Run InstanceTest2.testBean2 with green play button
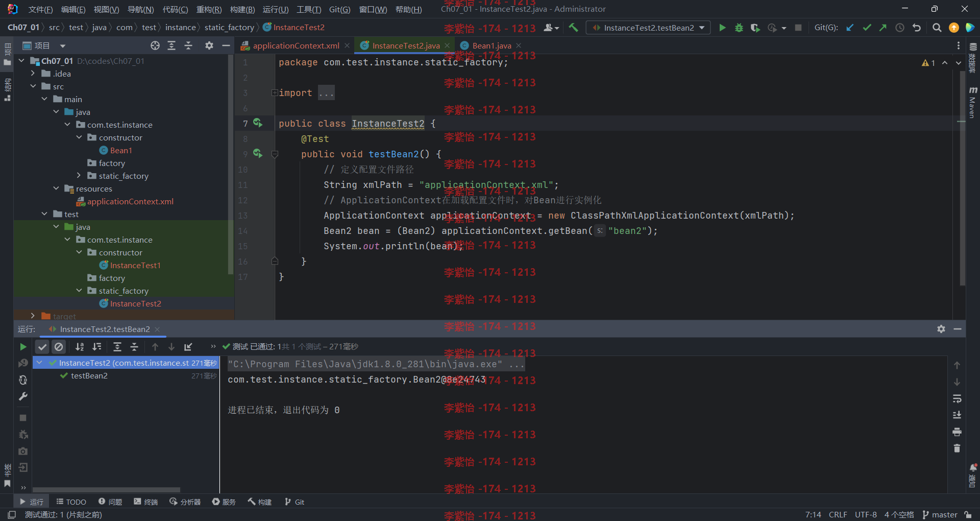Viewport: 980px width, 521px height. 722,28
